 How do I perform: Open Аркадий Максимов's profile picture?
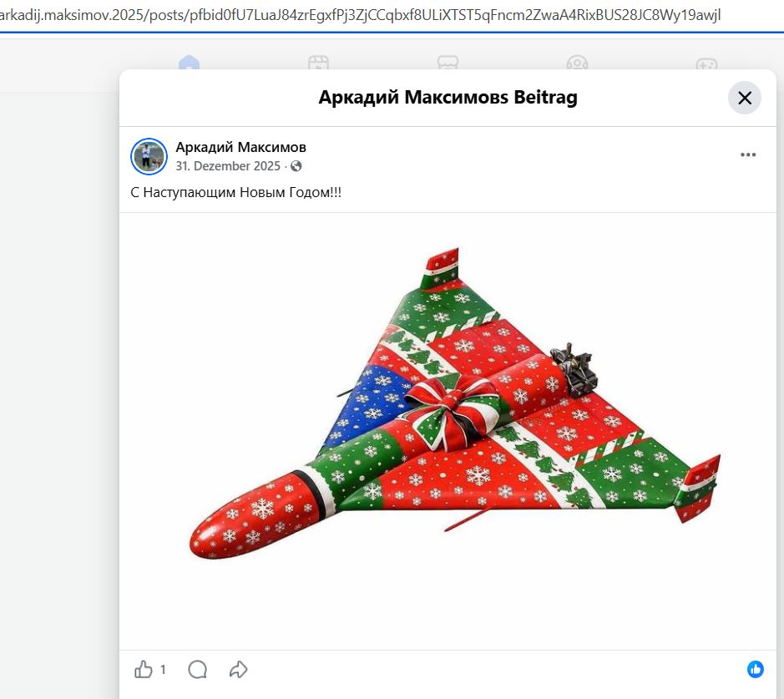(149, 156)
